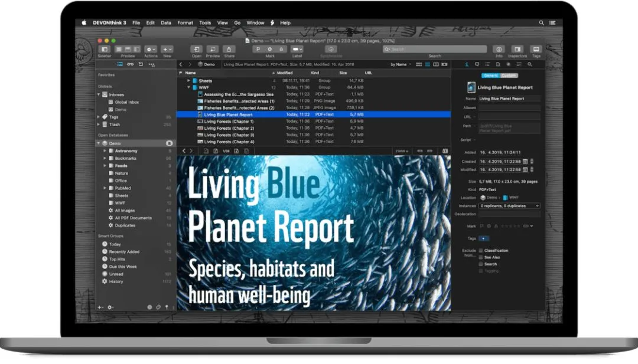Switch to the Custom inspector tab

pos(509,76)
